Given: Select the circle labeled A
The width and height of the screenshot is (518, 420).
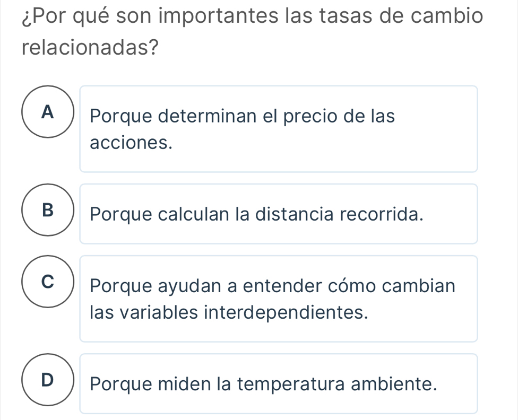Looking at the screenshot, I should 48,112.
